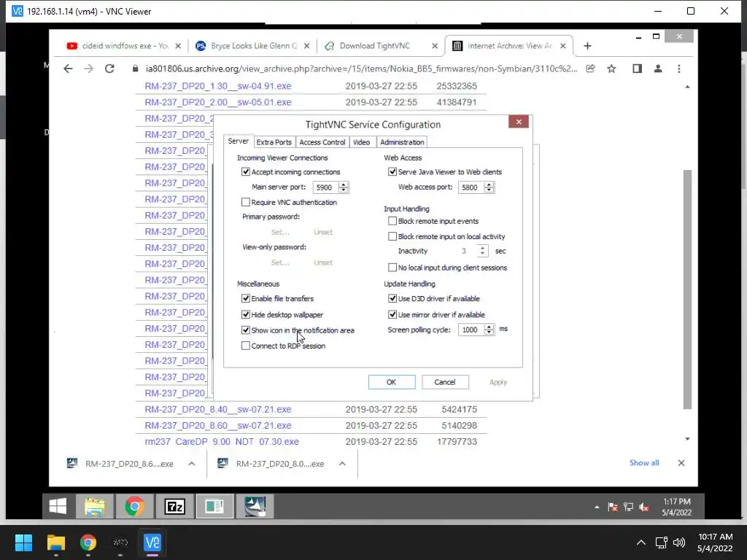Enable Block remote input events
The width and height of the screenshot is (747, 560).
click(x=392, y=221)
